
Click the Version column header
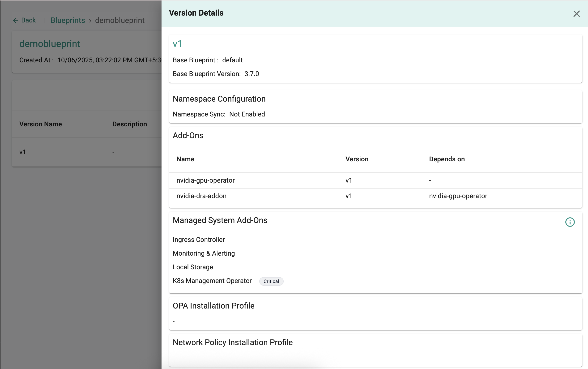(357, 159)
